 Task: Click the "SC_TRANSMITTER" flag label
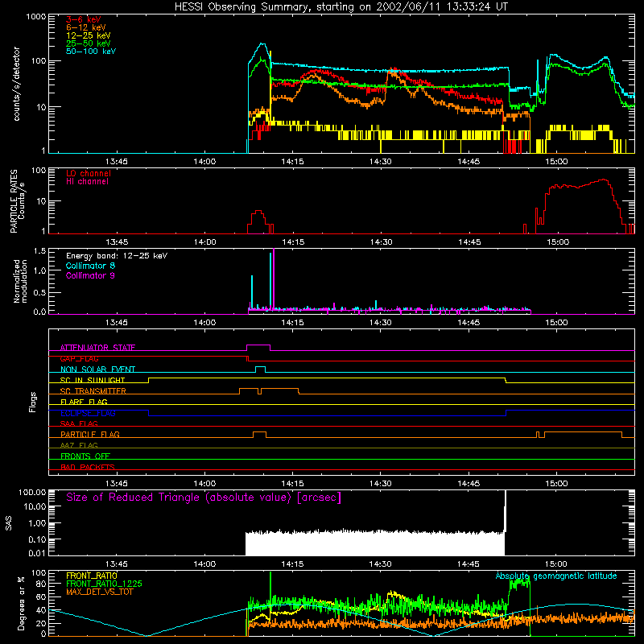pos(93,391)
